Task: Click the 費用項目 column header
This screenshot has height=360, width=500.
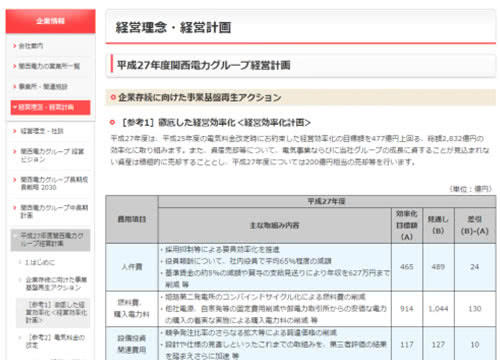Action: coord(132,219)
